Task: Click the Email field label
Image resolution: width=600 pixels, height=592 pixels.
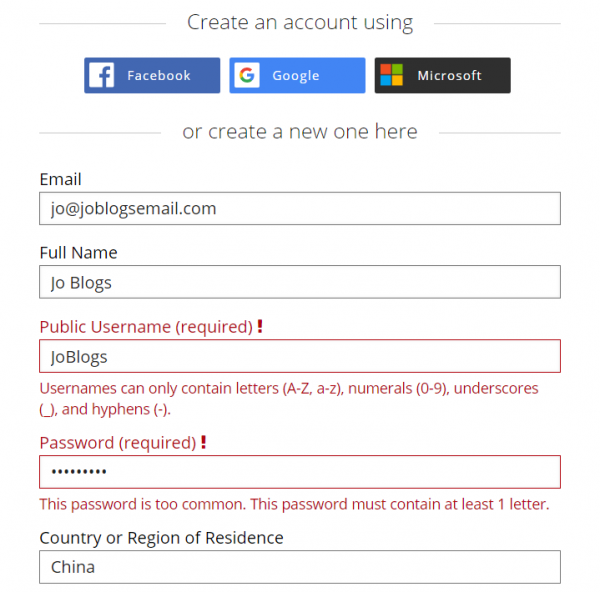Action: 60,180
